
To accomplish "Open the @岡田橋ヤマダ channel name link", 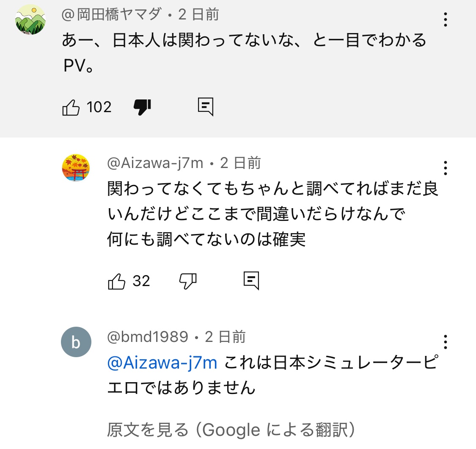I will pyautogui.click(x=112, y=15).
